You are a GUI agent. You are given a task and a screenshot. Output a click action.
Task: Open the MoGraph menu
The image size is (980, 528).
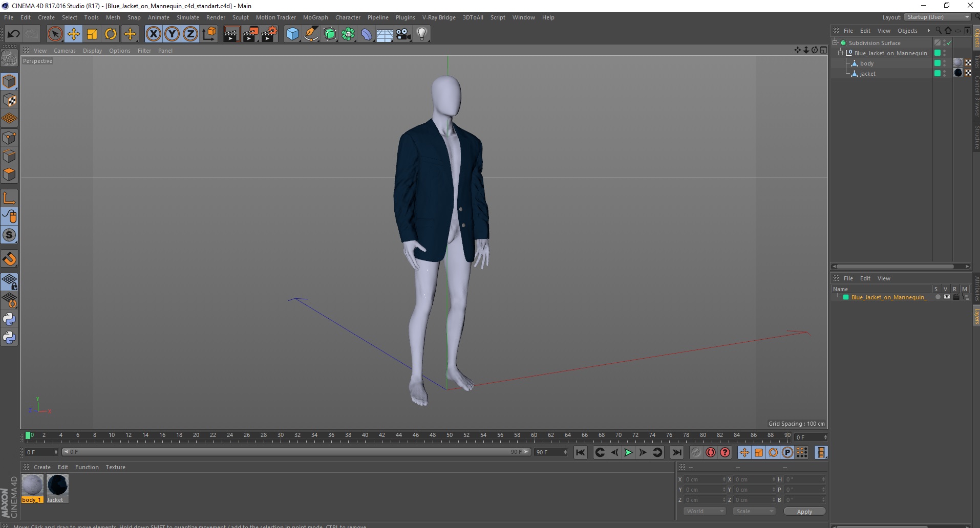pyautogui.click(x=315, y=17)
